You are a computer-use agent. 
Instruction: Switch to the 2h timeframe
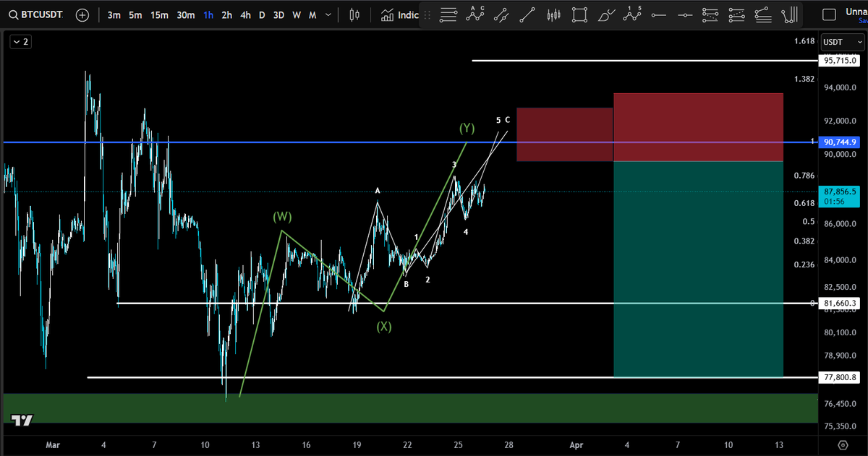tap(227, 14)
